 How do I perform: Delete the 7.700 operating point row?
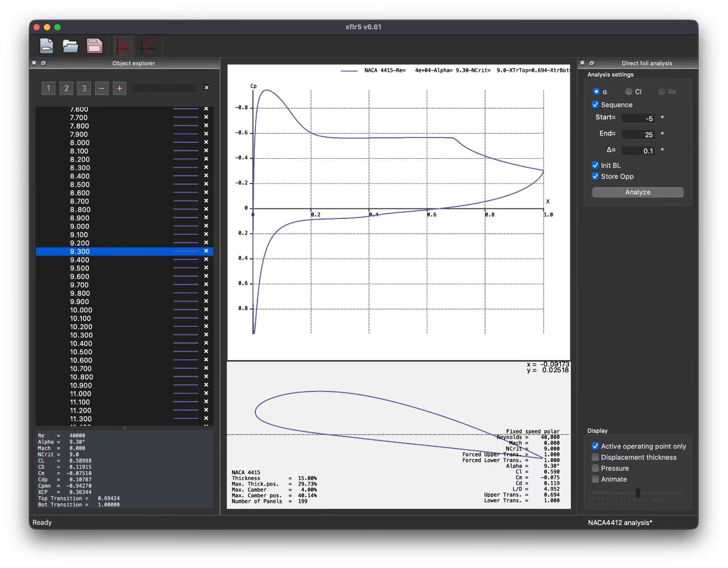click(x=206, y=117)
